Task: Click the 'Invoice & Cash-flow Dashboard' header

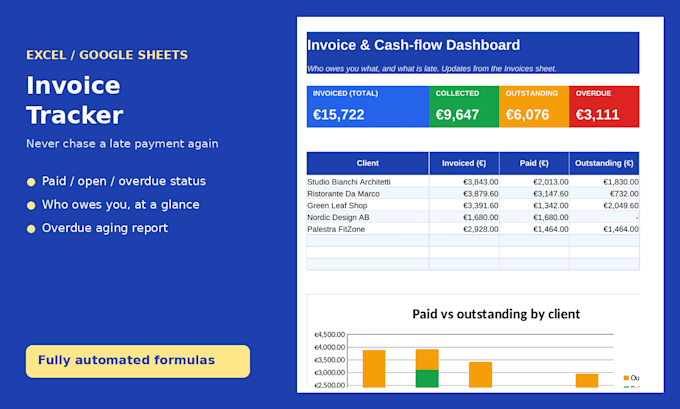Action: coord(413,45)
